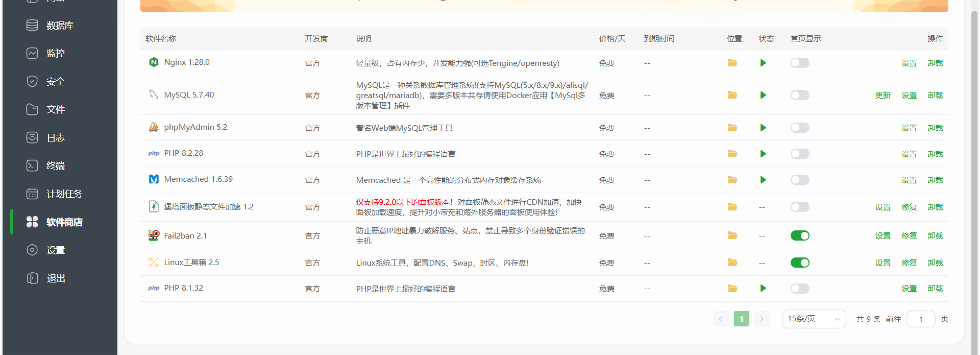Viewport: 980px width, 355px height.
Task: Click the MySQL logo icon
Action: (x=154, y=94)
